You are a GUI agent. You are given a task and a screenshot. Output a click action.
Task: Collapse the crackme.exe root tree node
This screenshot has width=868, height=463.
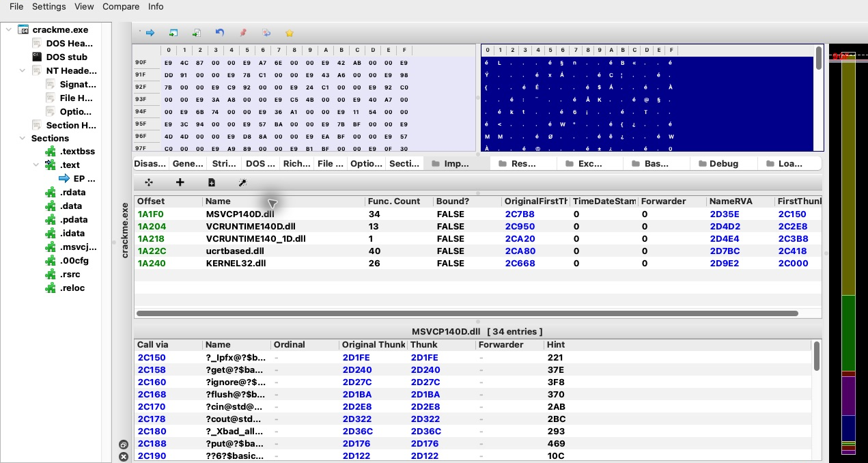click(8, 30)
